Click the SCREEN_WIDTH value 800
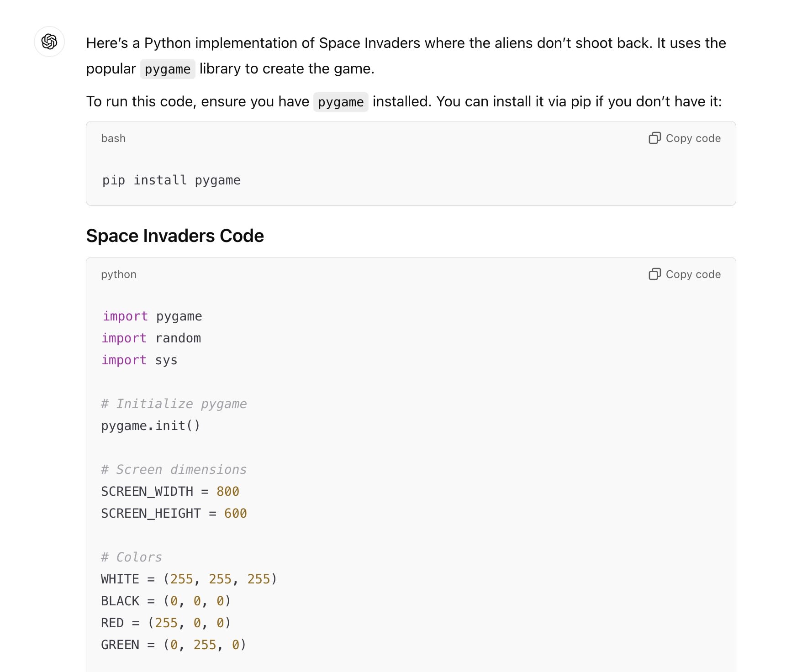Screen dimensions: 802x672 pyautogui.click(x=228, y=492)
